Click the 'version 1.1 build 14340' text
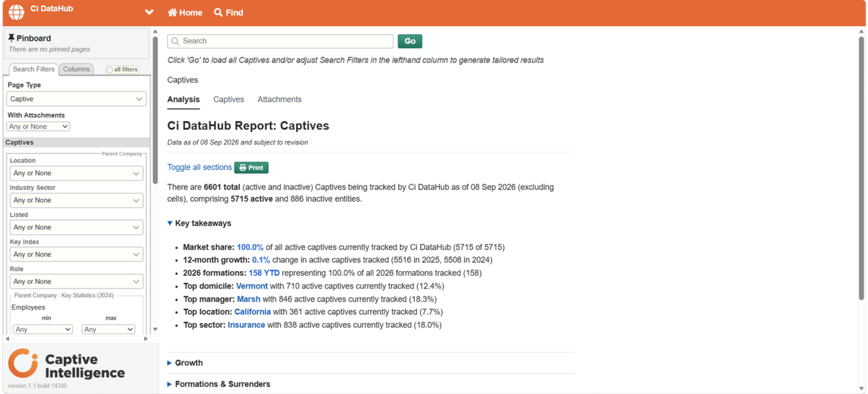The image size is (868, 394). pyautogui.click(x=37, y=386)
